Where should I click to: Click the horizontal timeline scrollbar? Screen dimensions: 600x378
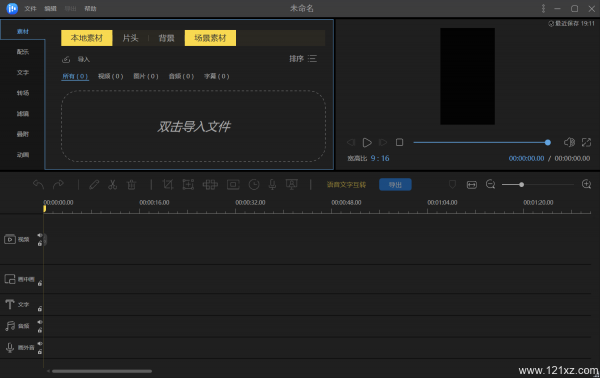coord(102,371)
